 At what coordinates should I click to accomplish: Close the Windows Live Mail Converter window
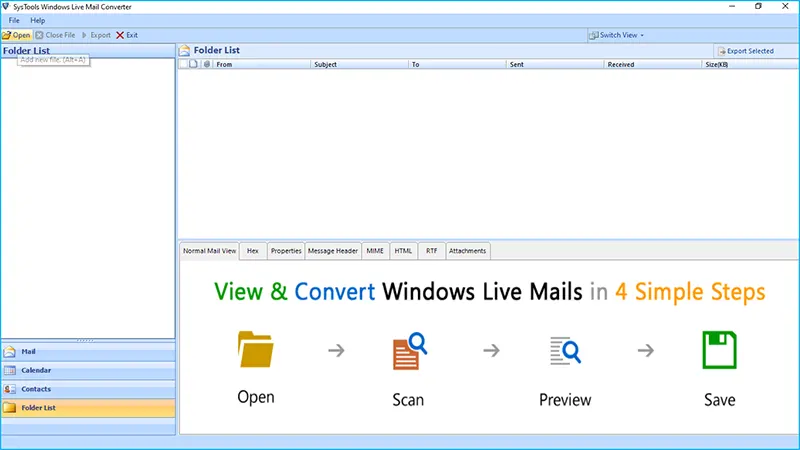coord(785,7)
